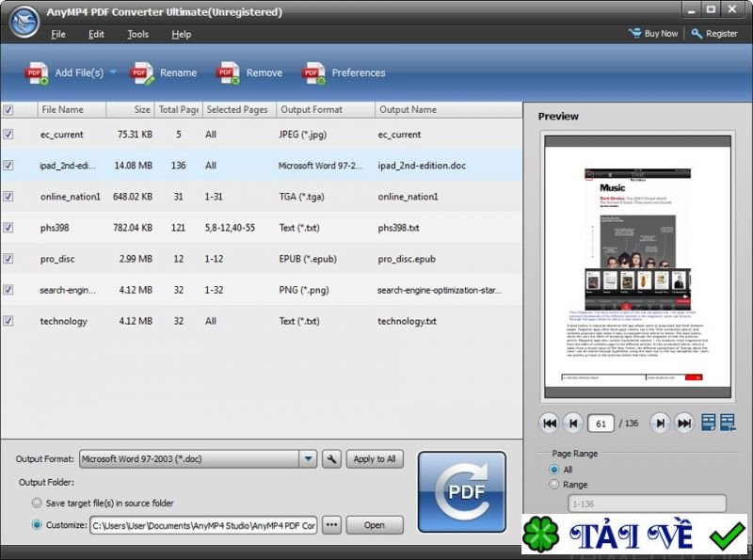Toggle the select-all checkbox in the header
This screenshot has height=560, width=753.
coord(8,109)
